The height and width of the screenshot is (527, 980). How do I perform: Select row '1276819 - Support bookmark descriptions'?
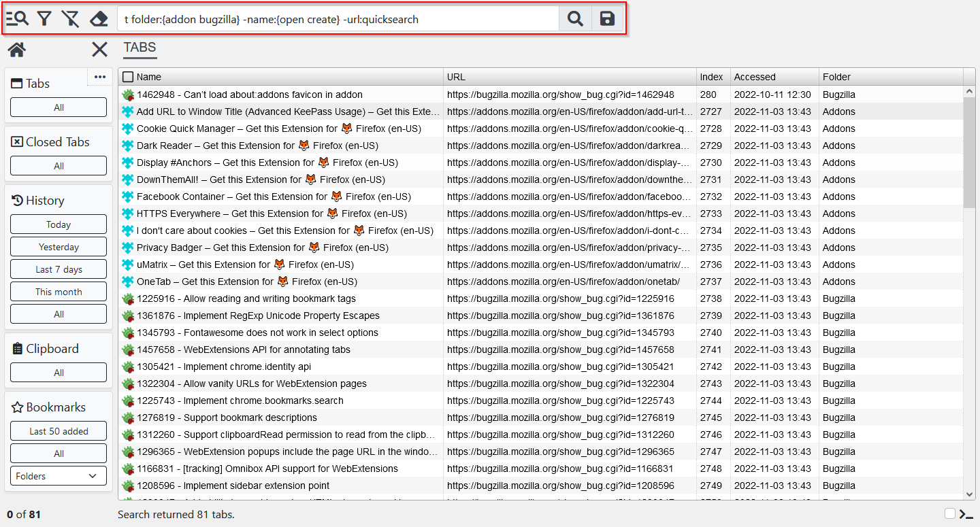pos(541,418)
